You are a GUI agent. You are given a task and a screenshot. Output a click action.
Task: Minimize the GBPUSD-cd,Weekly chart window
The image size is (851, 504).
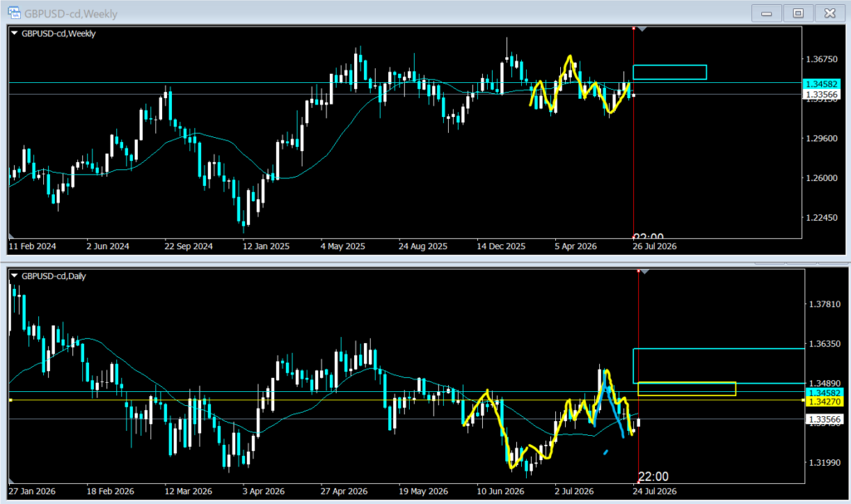point(766,13)
